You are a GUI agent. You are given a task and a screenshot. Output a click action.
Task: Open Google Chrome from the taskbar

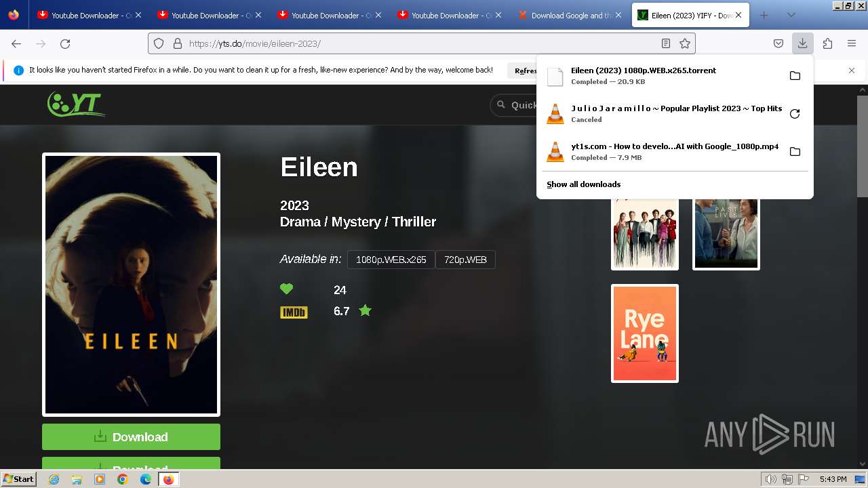[x=122, y=479]
